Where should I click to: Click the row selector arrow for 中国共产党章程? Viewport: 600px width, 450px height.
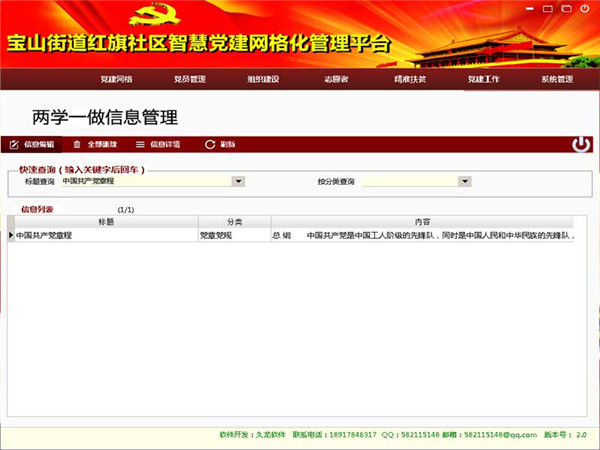pyautogui.click(x=11, y=235)
